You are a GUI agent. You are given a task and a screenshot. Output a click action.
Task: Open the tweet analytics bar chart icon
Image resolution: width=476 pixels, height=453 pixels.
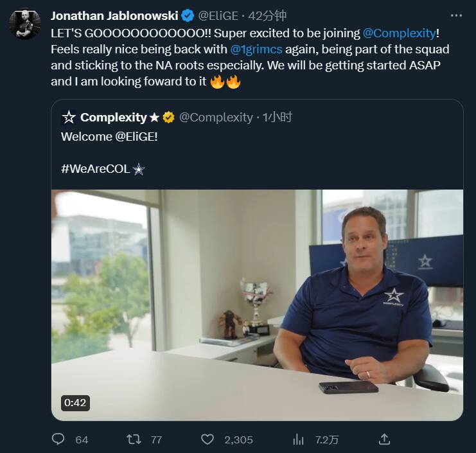pyautogui.click(x=299, y=440)
